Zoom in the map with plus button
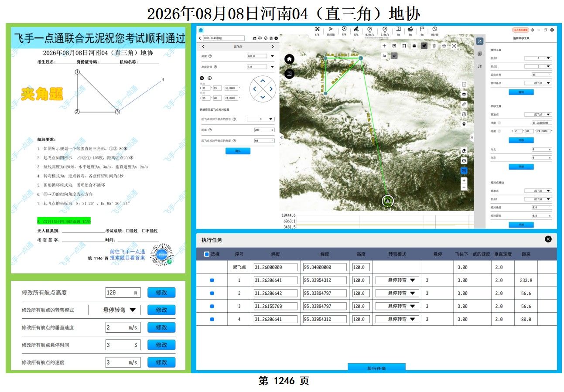 coord(464,180)
